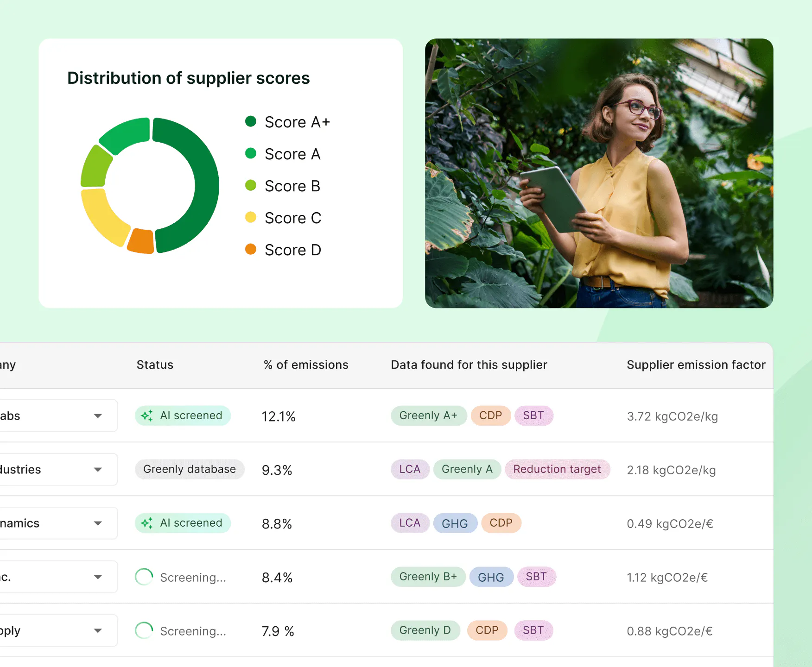Click the 8.4% emissions value

277,578
